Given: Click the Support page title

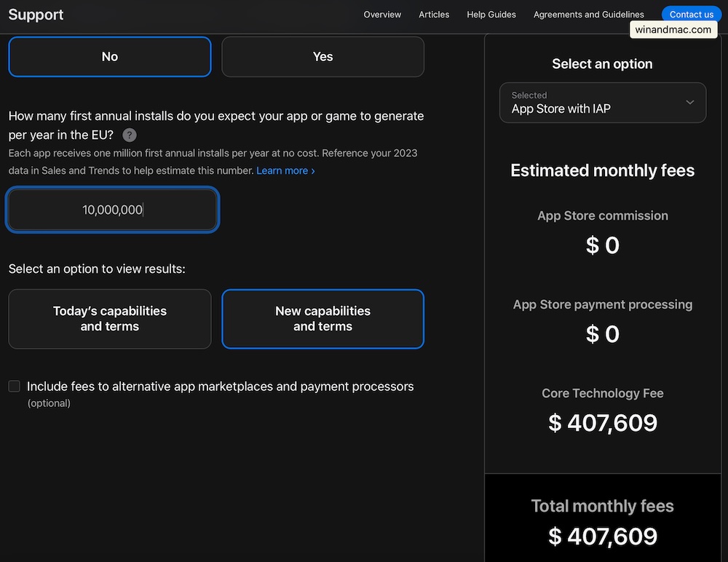Looking at the screenshot, I should pyautogui.click(x=36, y=15).
